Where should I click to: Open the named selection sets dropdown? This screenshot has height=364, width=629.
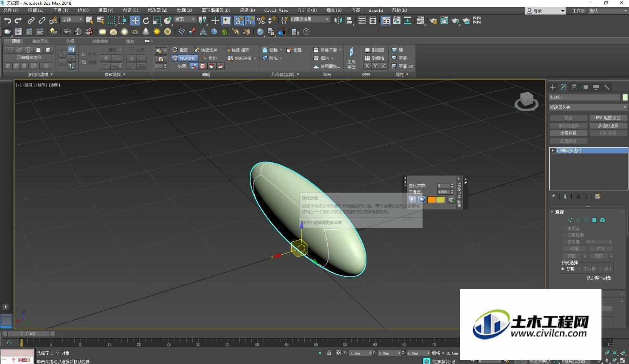click(x=310, y=20)
